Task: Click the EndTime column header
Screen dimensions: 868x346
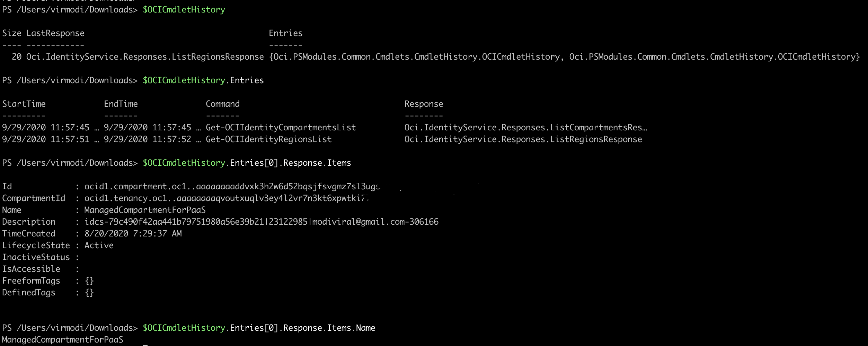Action: 121,104
